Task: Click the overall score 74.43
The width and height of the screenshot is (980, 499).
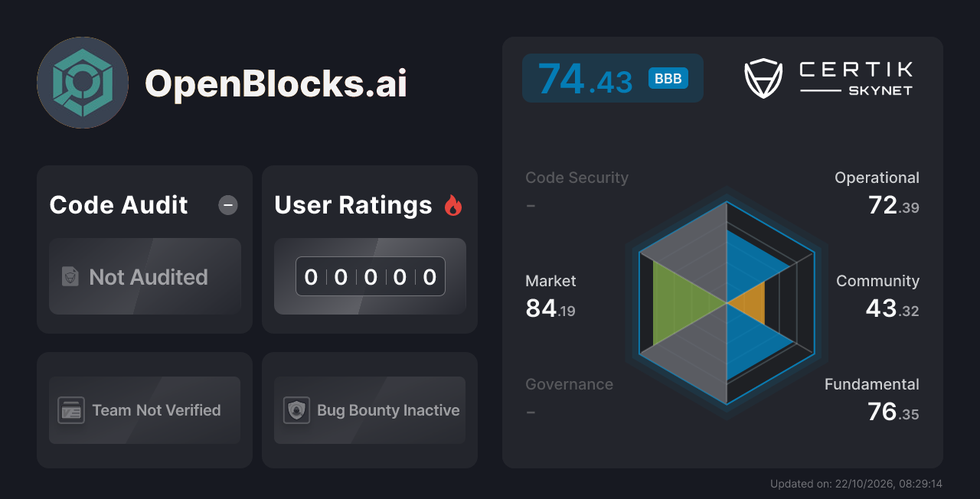Action: pyautogui.click(x=585, y=79)
